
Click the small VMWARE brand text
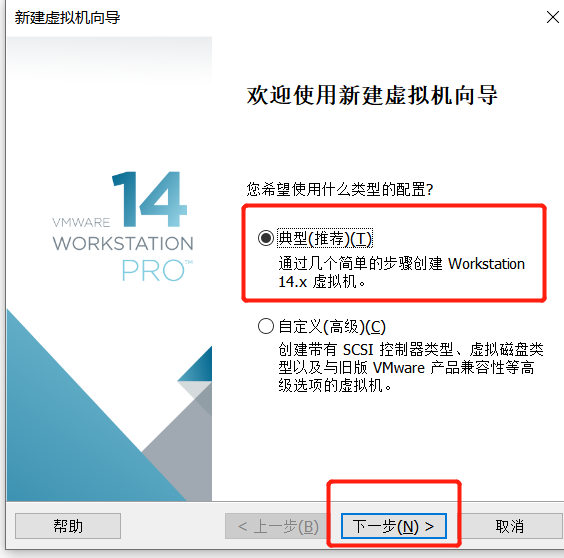(81, 222)
